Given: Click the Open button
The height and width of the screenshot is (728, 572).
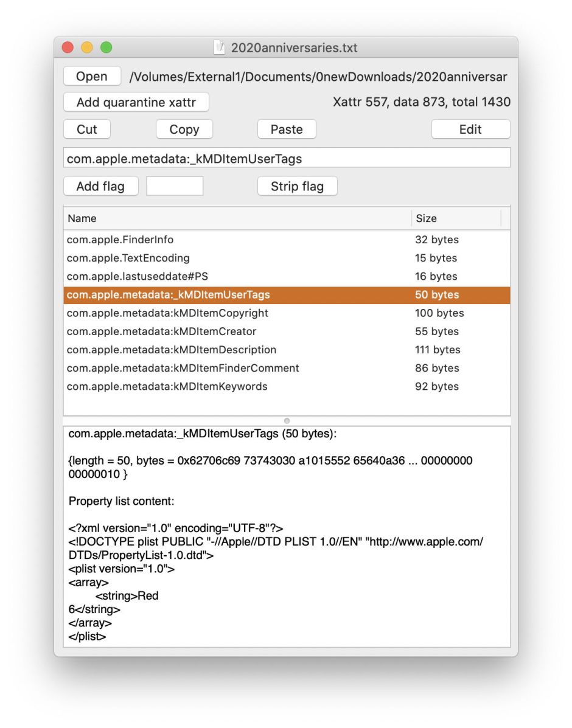Looking at the screenshot, I should 92,77.
